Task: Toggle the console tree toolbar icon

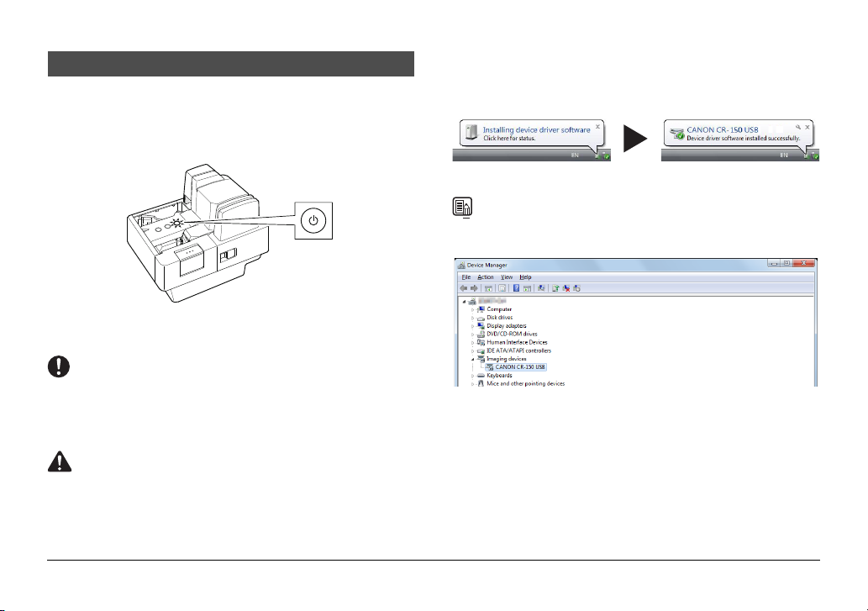Action: click(x=488, y=288)
